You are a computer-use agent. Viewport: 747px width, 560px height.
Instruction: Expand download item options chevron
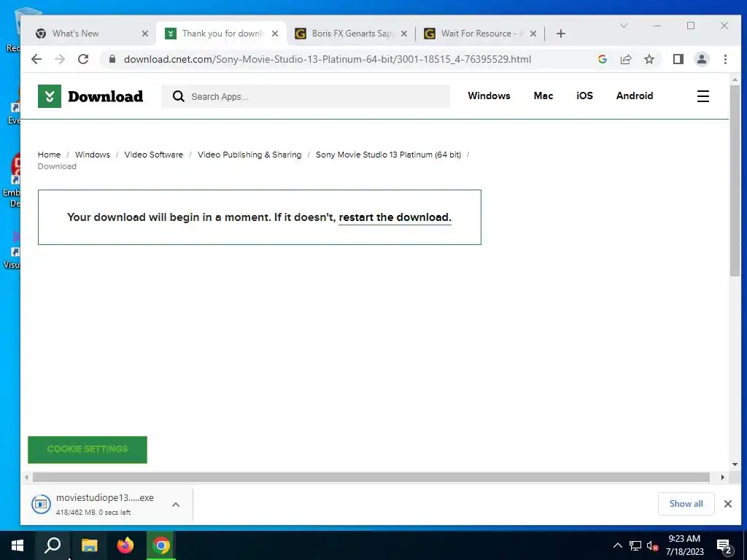[x=176, y=505]
